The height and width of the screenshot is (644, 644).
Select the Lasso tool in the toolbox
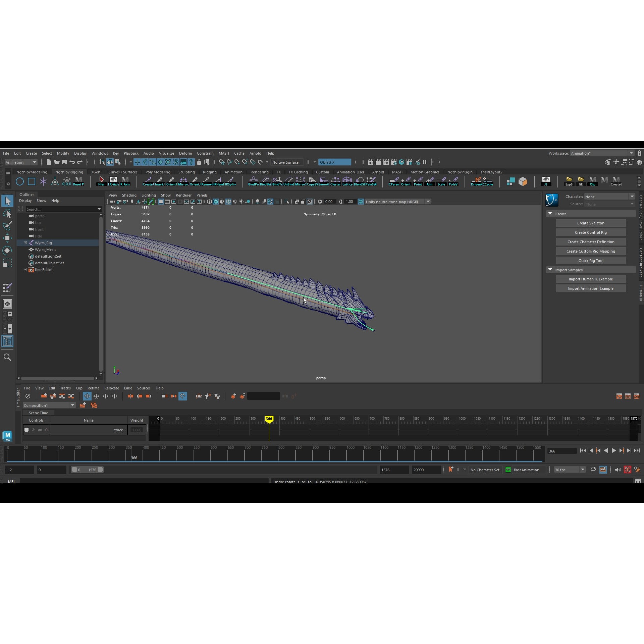pyautogui.click(x=7, y=213)
